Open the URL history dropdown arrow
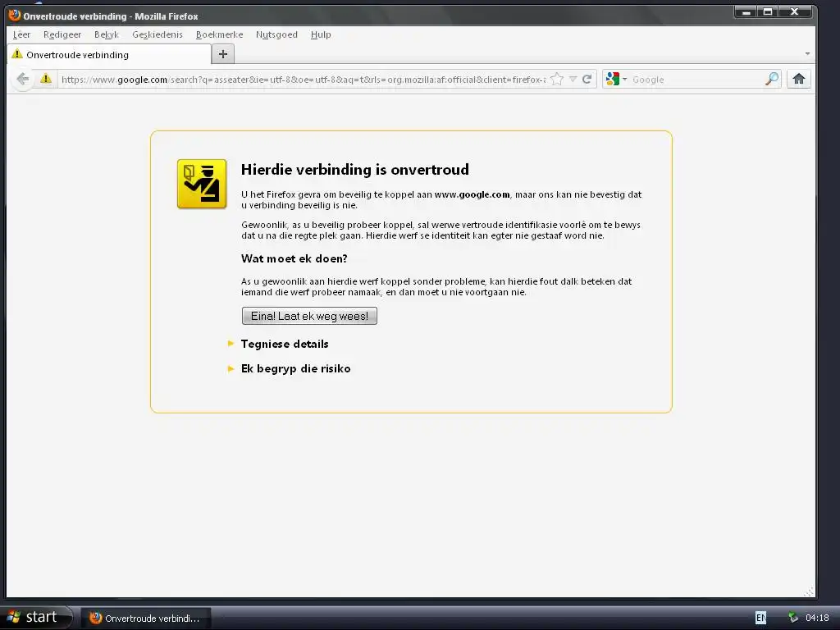840x630 pixels. coord(573,80)
